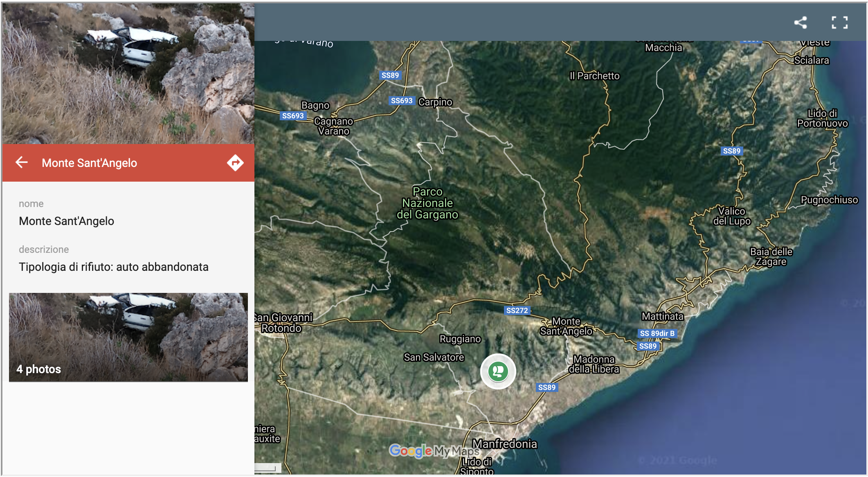Click the Il Parchetto label

click(595, 76)
